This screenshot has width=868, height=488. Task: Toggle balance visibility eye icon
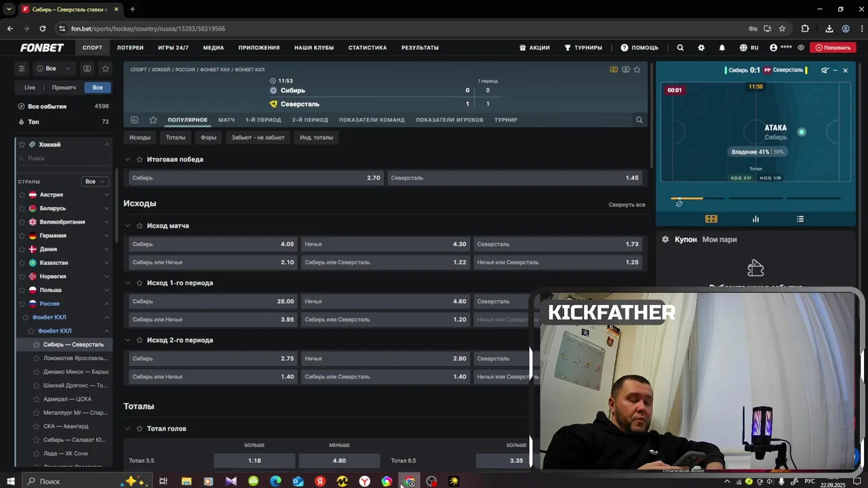(x=801, y=47)
